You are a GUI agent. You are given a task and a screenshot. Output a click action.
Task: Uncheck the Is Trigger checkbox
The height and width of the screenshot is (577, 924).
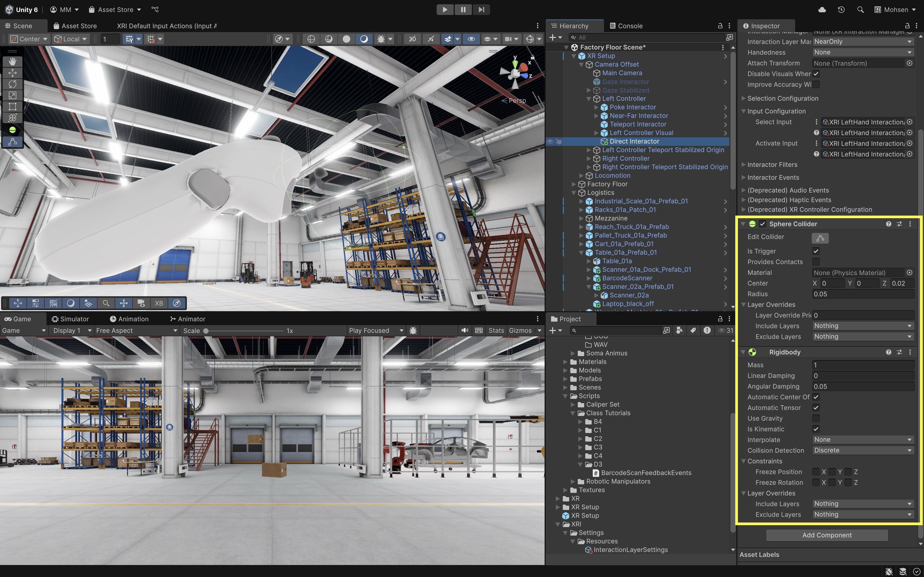coord(816,251)
